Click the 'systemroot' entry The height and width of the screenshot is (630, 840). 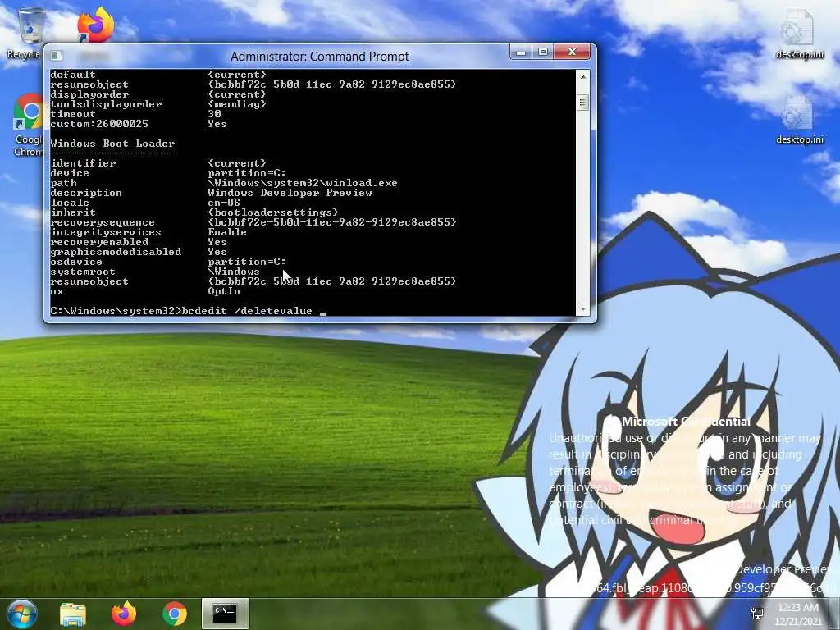click(x=83, y=272)
